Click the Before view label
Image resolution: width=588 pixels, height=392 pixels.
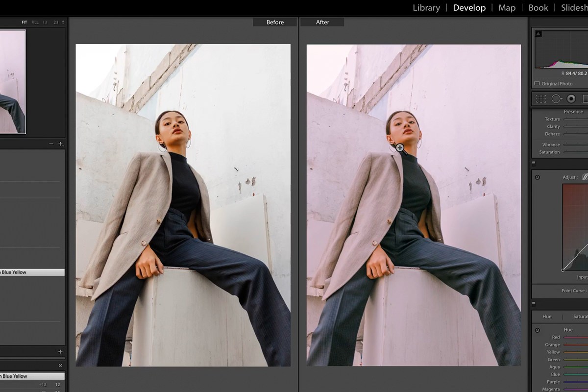(275, 22)
